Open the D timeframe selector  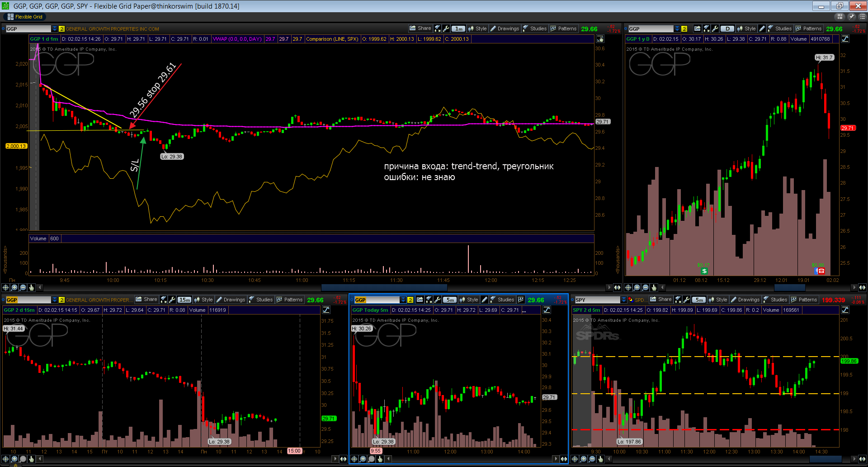[727, 29]
